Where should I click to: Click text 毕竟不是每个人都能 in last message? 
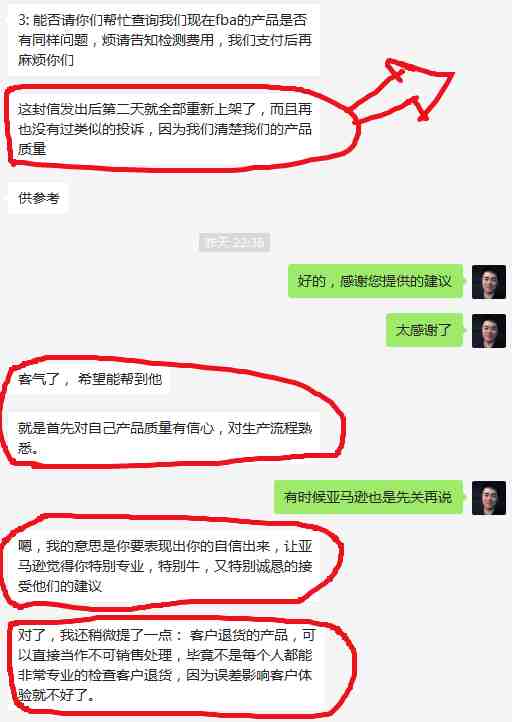click(249, 655)
